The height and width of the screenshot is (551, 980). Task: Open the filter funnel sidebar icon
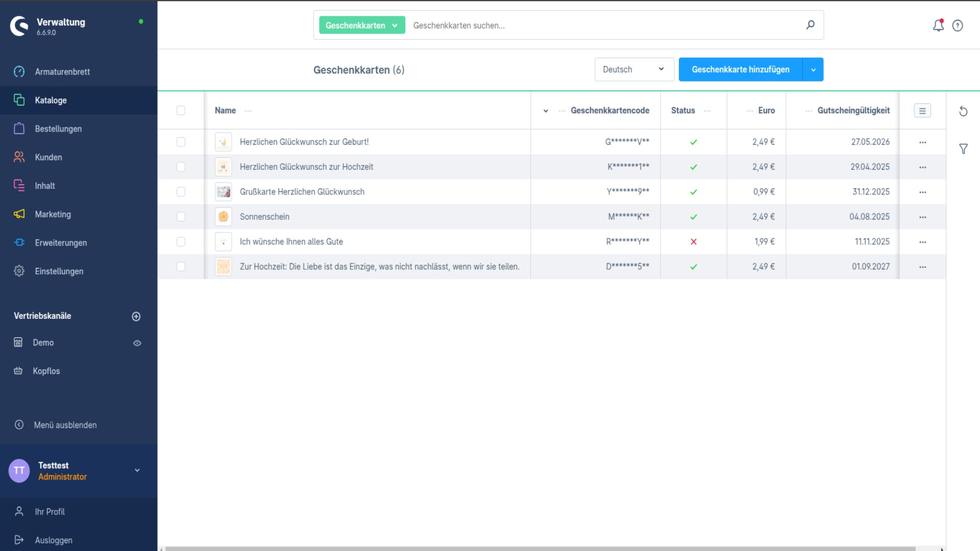point(963,149)
